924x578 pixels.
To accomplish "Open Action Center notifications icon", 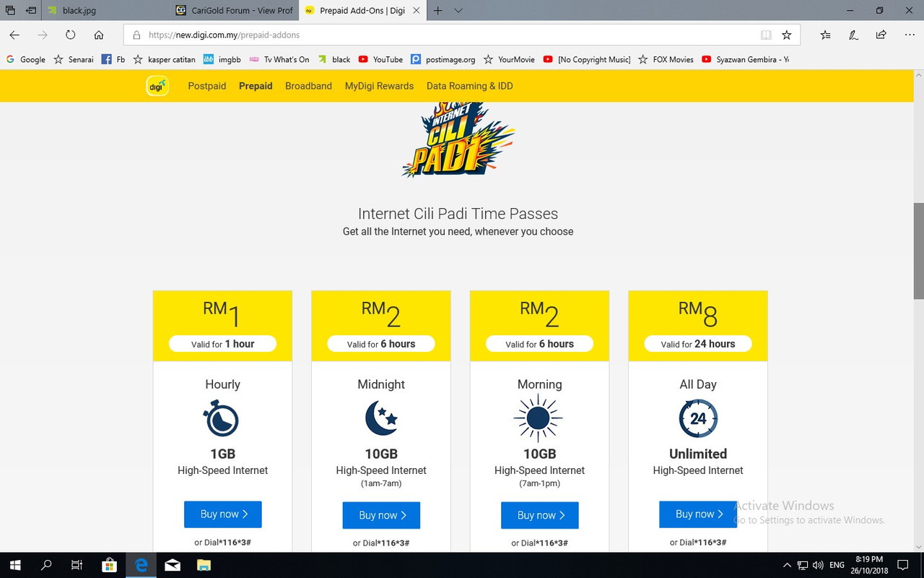I will click(903, 565).
